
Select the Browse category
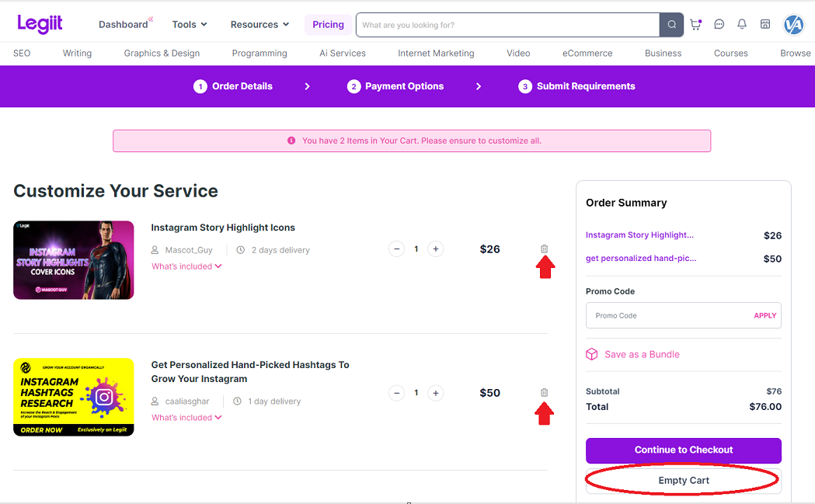pyautogui.click(x=796, y=53)
